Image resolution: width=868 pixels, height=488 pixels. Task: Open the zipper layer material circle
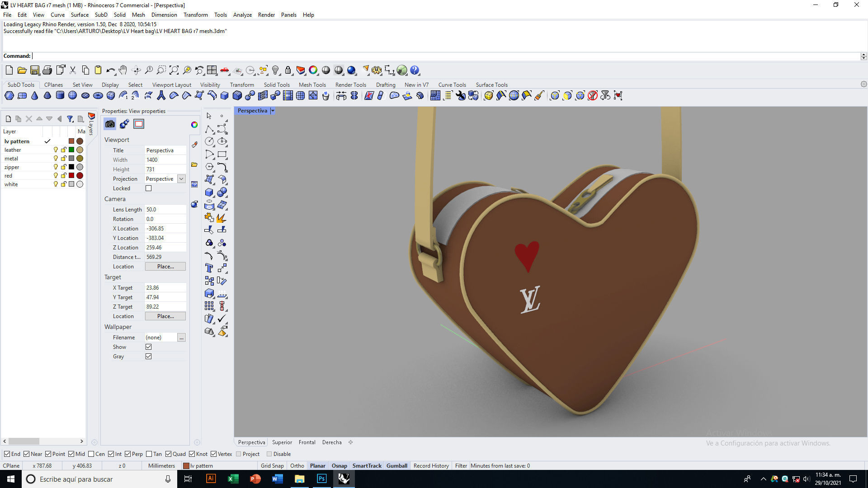(80, 167)
